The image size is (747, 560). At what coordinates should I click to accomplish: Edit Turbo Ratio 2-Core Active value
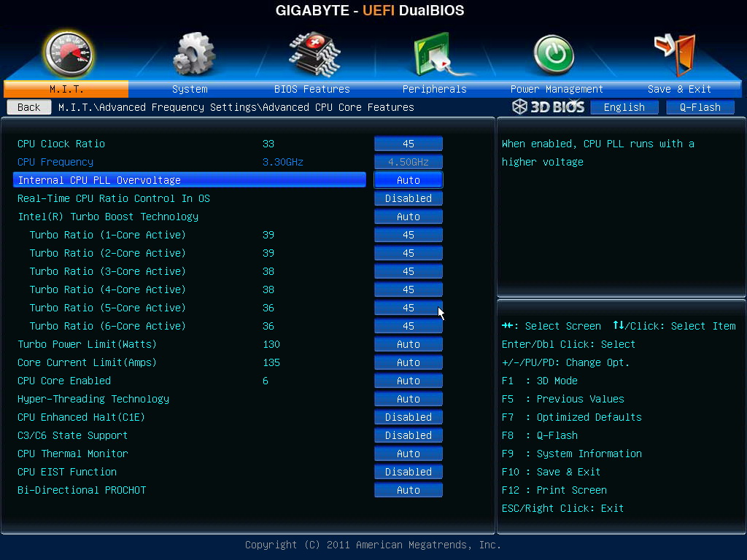click(x=409, y=253)
